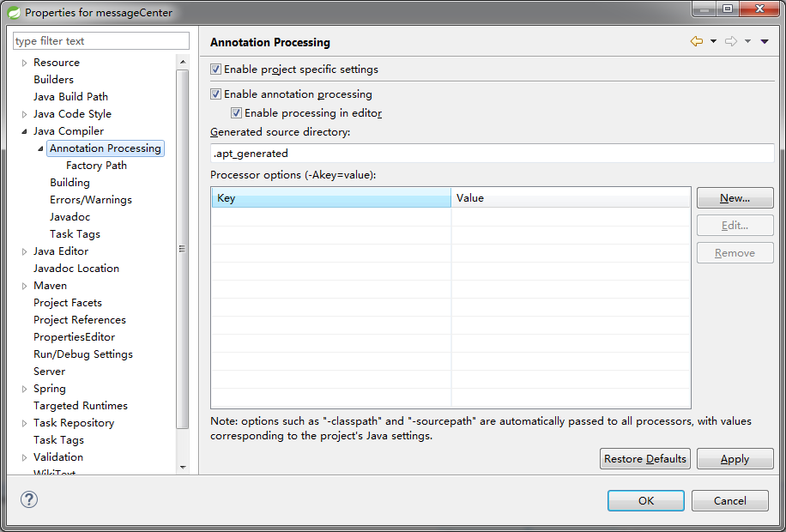This screenshot has height=532, width=786.
Task: Click the tree scrollbar down arrow
Action: pos(183,467)
